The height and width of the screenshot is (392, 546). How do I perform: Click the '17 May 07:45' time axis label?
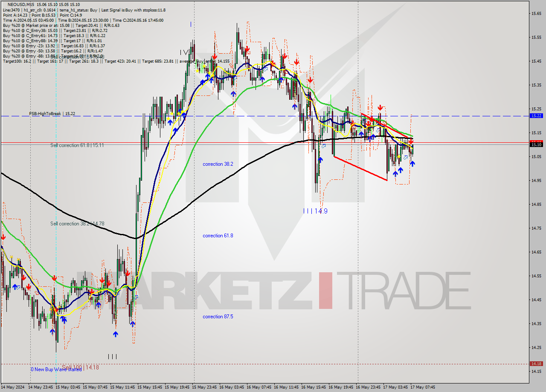click(423, 387)
